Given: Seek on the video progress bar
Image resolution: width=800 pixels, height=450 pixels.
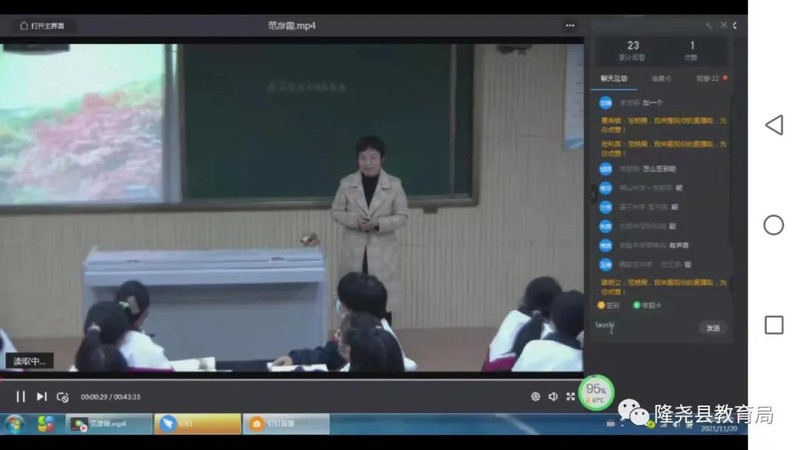Looking at the screenshot, I should click(x=292, y=379).
